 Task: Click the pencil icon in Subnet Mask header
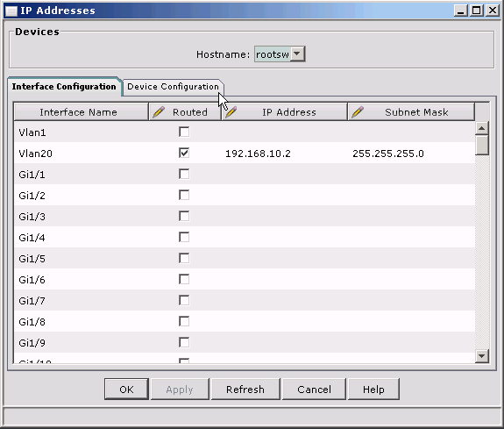pos(358,112)
